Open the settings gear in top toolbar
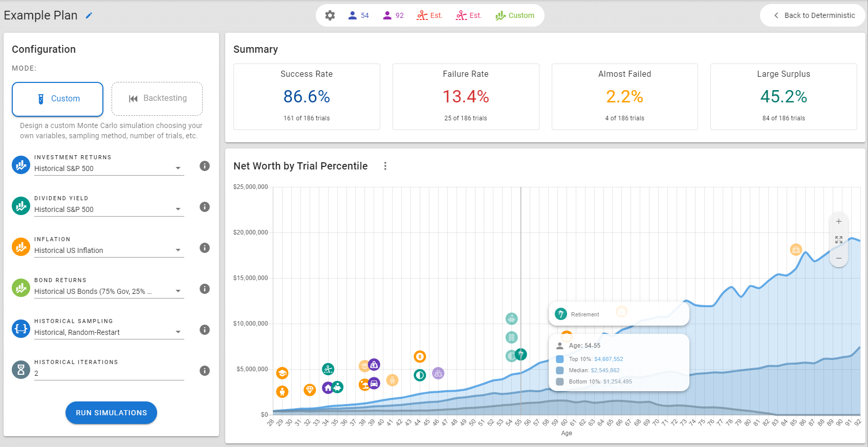The width and height of the screenshot is (868, 447). 330,15
